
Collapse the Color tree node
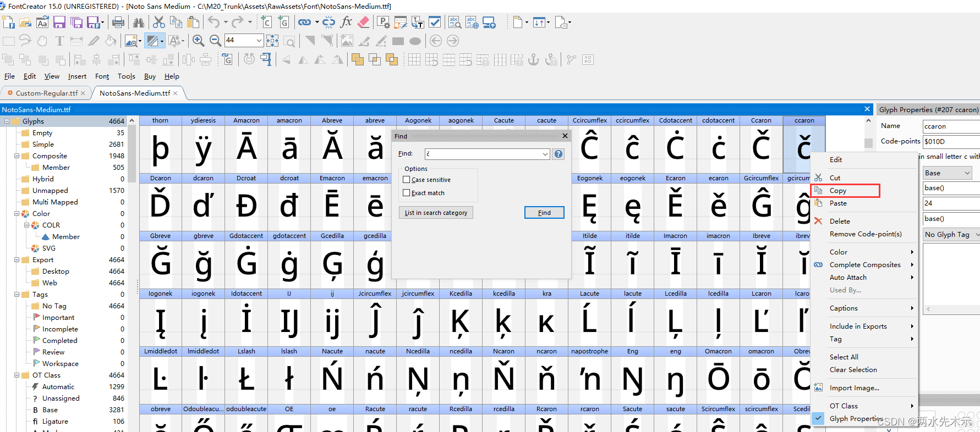click(17, 214)
